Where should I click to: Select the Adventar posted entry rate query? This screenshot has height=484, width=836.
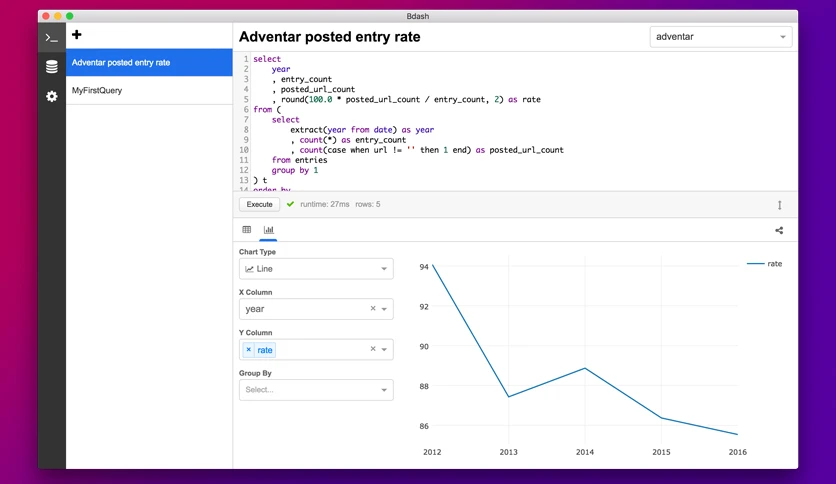(x=149, y=62)
